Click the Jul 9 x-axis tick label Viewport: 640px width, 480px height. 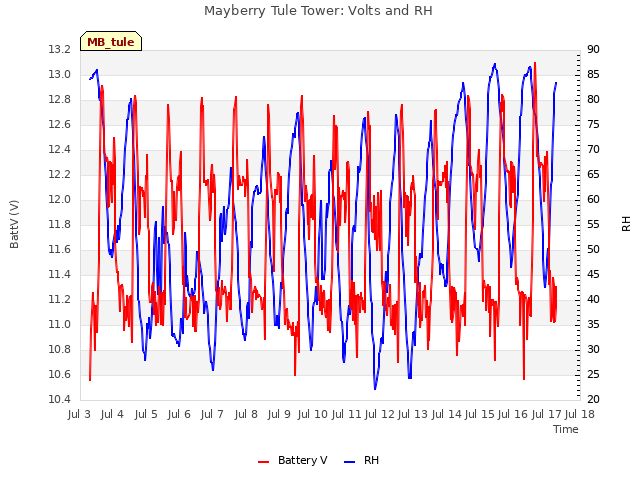(279, 414)
